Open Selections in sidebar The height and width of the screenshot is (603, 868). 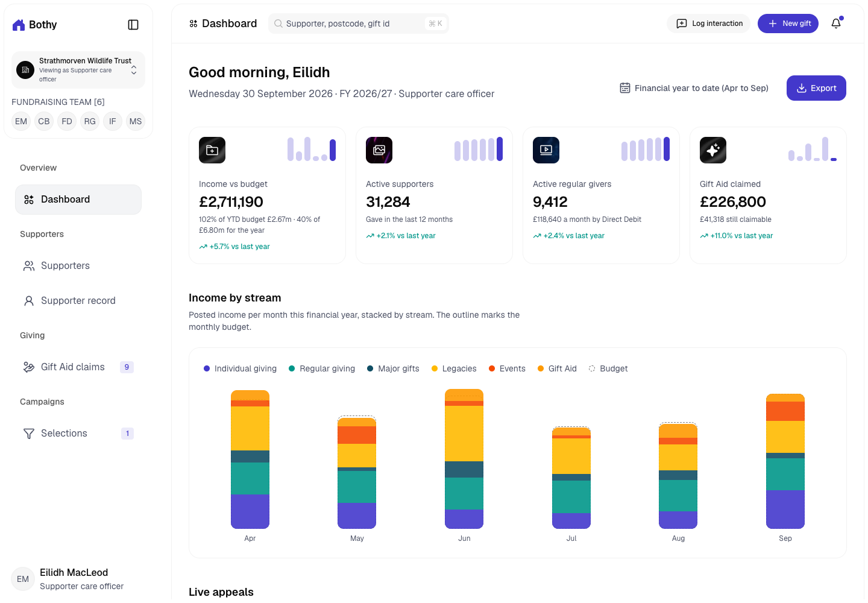tap(78, 434)
